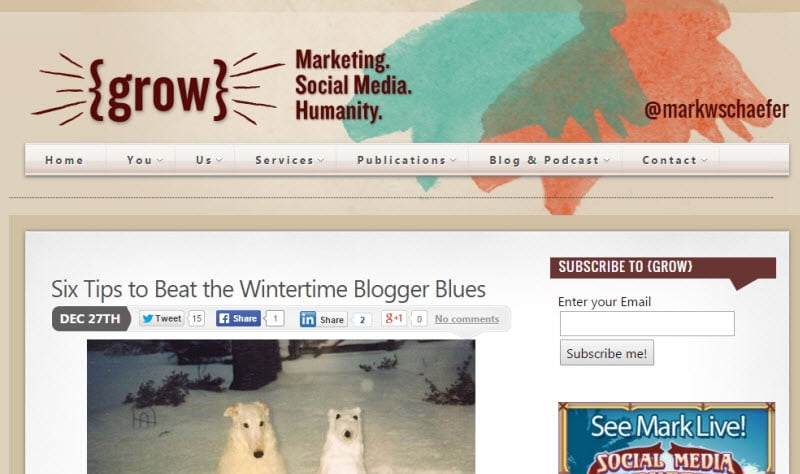Click the {grow} logo in the header

coord(158,90)
